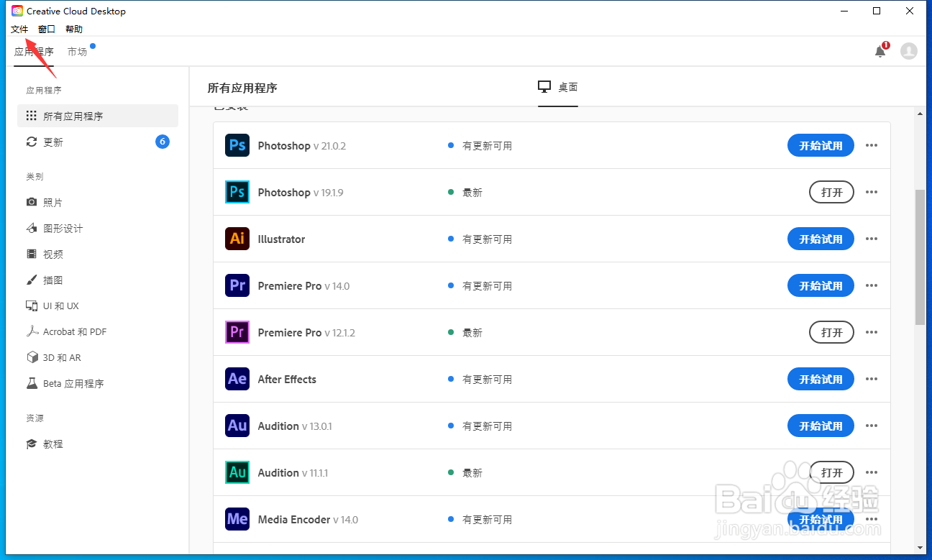Click the Media Encoder app icon
This screenshot has height=560, width=932.
pyautogui.click(x=237, y=519)
